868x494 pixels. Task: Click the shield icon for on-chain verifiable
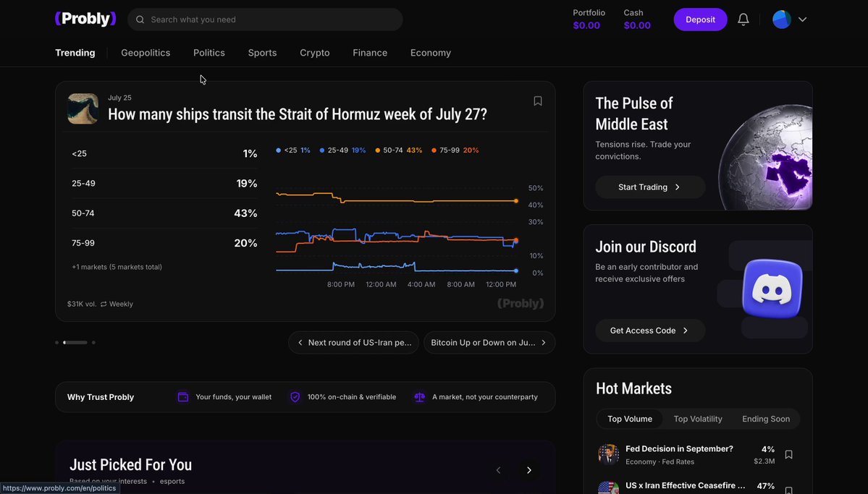point(295,396)
